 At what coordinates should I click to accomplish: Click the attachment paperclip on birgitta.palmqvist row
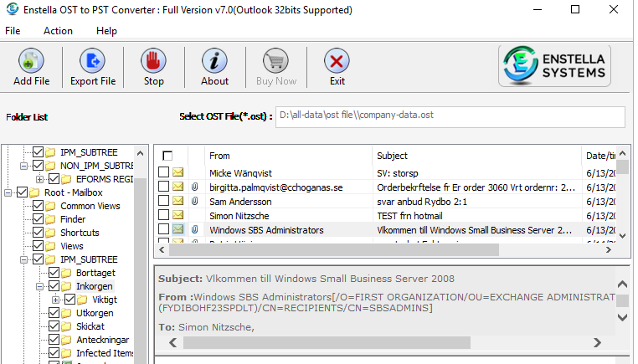(195, 187)
